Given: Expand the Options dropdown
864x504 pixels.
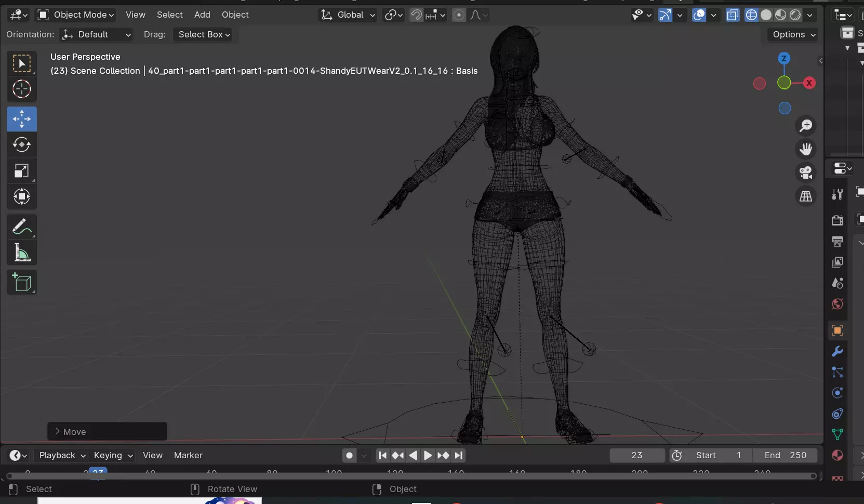Looking at the screenshot, I should pyautogui.click(x=793, y=35).
